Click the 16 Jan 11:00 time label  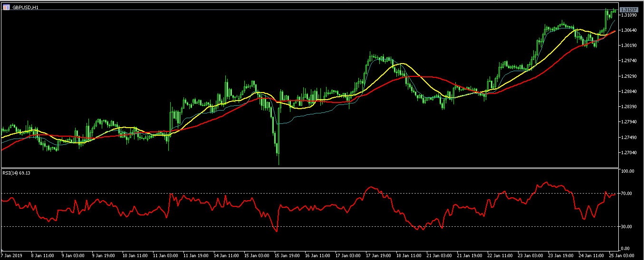(317, 255)
